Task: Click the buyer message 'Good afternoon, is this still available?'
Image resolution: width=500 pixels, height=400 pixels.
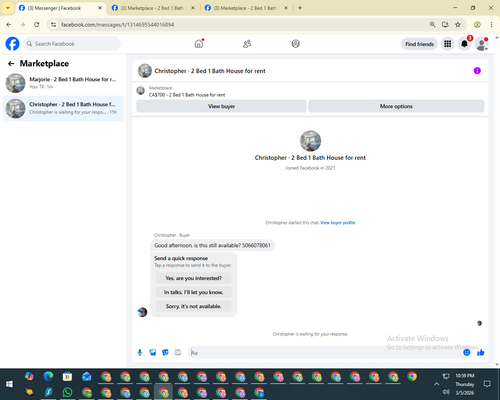Action: pyautogui.click(x=212, y=245)
